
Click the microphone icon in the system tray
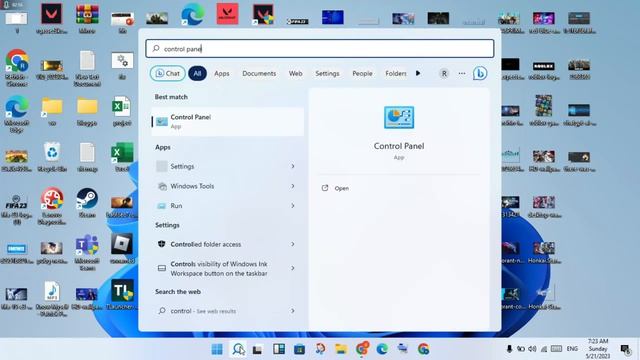coord(509,349)
